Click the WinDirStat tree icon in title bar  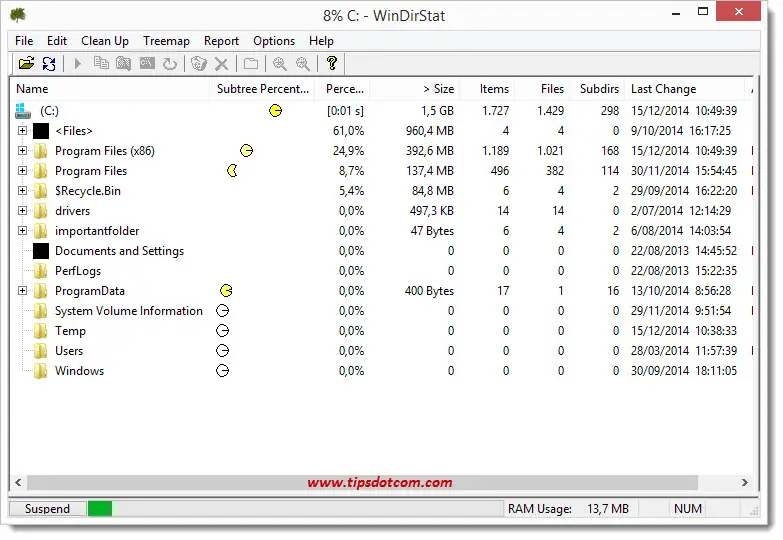click(17, 15)
